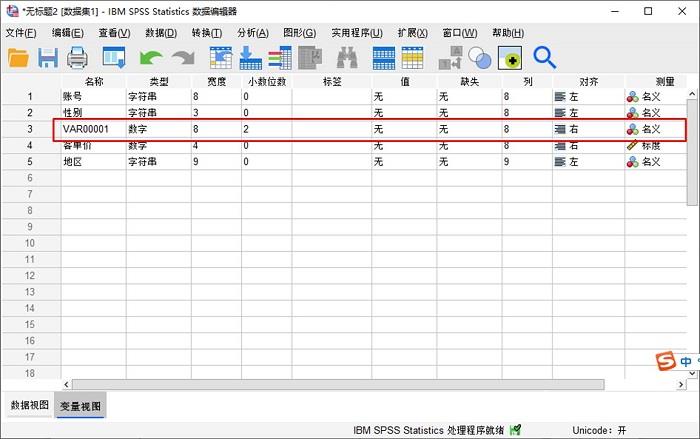Click the scroll up arrow of vertical scrollbar

click(x=692, y=94)
